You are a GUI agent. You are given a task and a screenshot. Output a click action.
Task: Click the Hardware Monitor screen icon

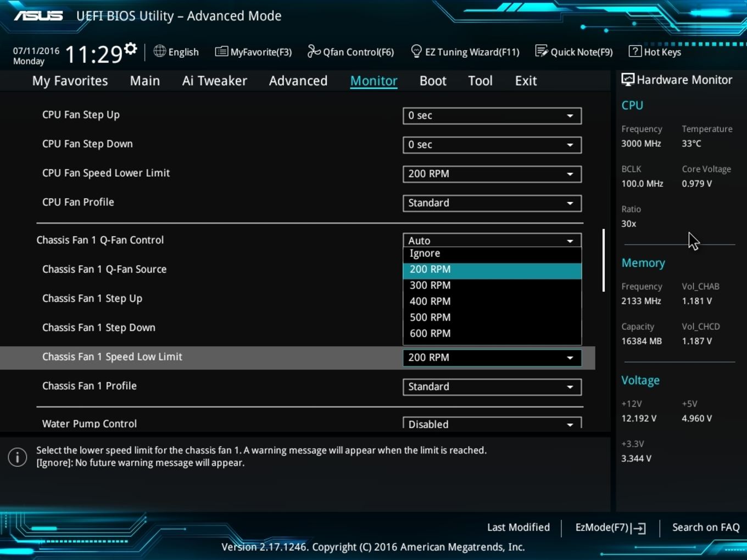click(x=627, y=80)
